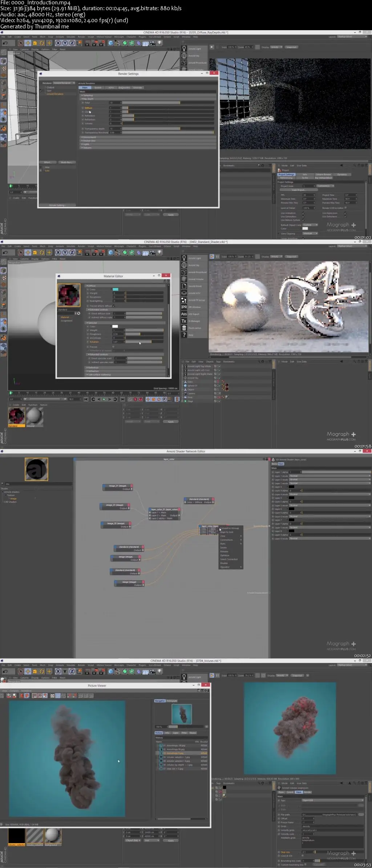
Task: Click the Arnold AOV icon
Action: [x=184, y=293]
